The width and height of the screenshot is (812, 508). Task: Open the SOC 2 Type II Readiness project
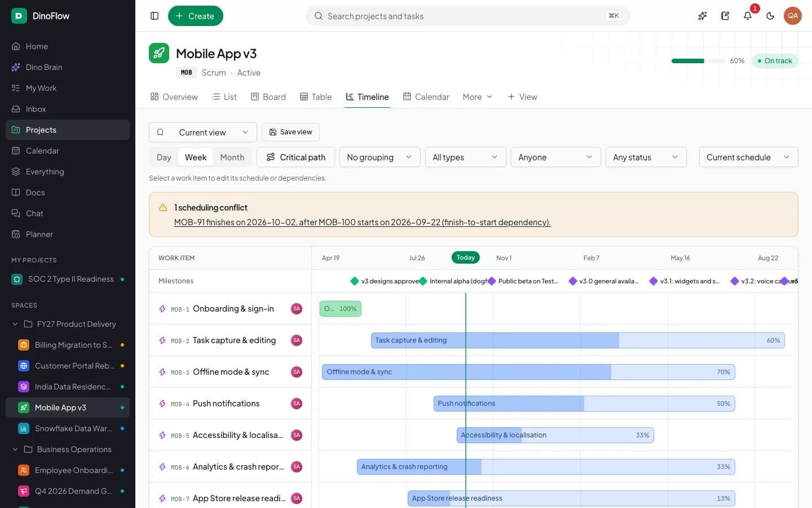(x=68, y=279)
